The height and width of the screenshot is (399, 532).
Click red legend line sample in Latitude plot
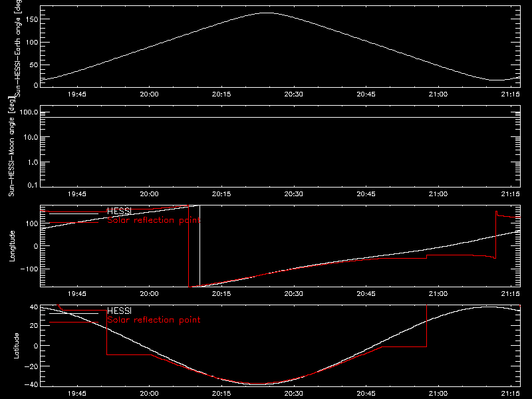click(x=74, y=323)
